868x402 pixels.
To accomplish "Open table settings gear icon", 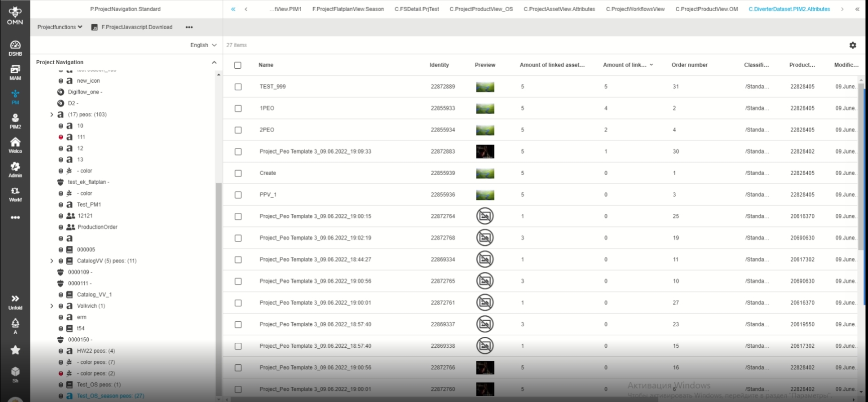I will pyautogui.click(x=852, y=45).
